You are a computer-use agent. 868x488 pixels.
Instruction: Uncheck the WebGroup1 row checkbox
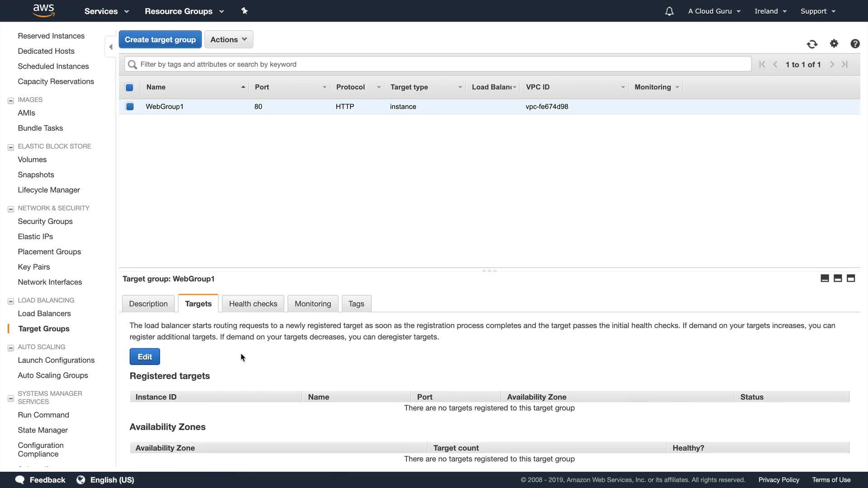(130, 107)
